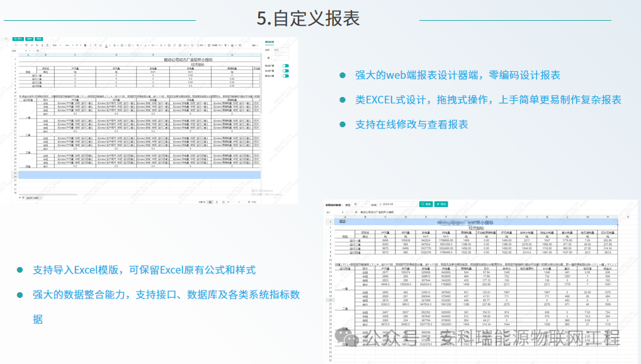Viewport: 641px width, 364px height.
Task: Select the blue title cell in report viewer row 1
Action: point(476,222)
